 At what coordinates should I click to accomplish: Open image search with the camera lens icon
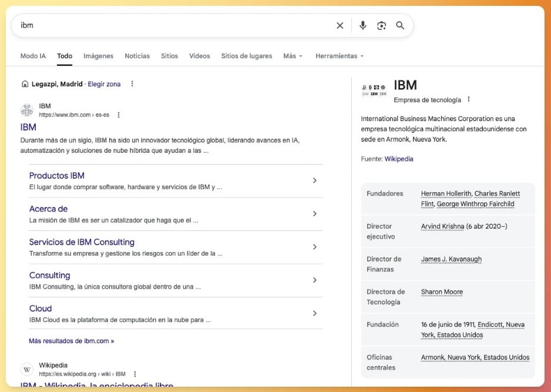click(382, 25)
